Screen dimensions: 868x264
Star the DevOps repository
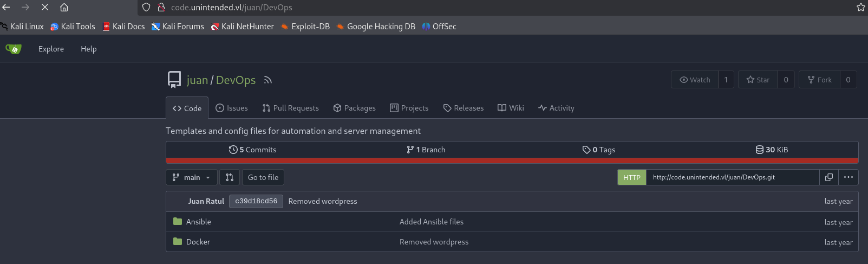point(758,80)
